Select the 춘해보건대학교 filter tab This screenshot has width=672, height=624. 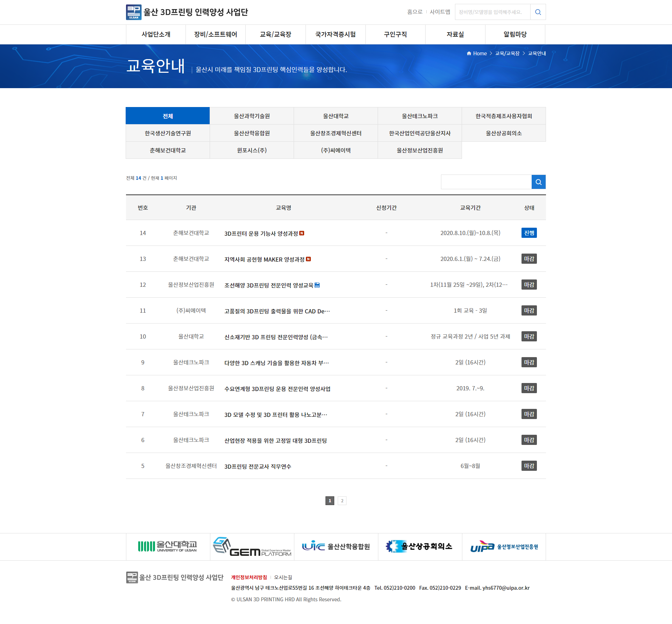tap(168, 150)
